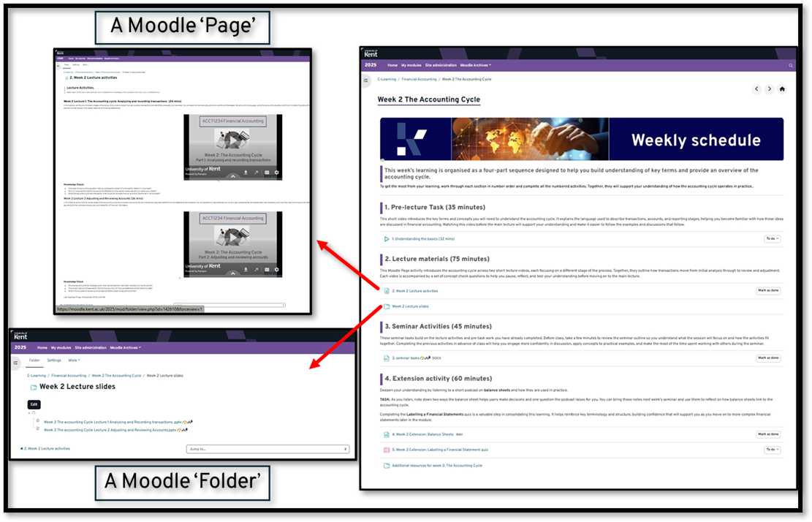Play the Part 2 Adjusting and reviewing video
Viewport: 812px width, 522px height.
[x=232, y=235]
